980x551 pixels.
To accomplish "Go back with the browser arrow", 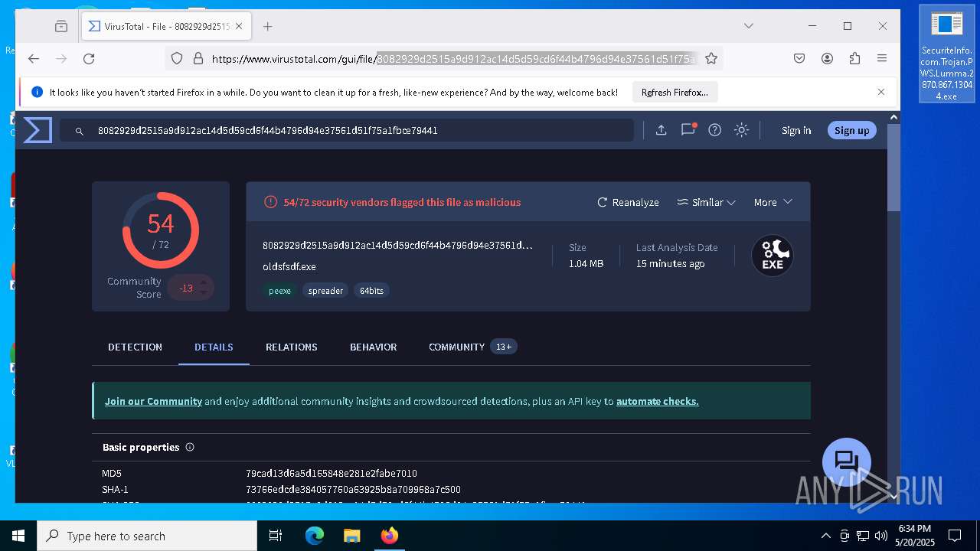I will pyautogui.click(x=34, y=59).
